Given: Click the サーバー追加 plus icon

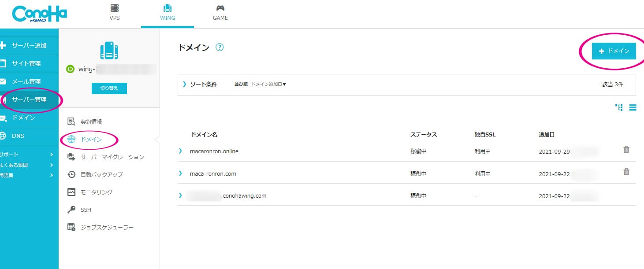Looking at the screenshot, I should (x=3, y=45).
